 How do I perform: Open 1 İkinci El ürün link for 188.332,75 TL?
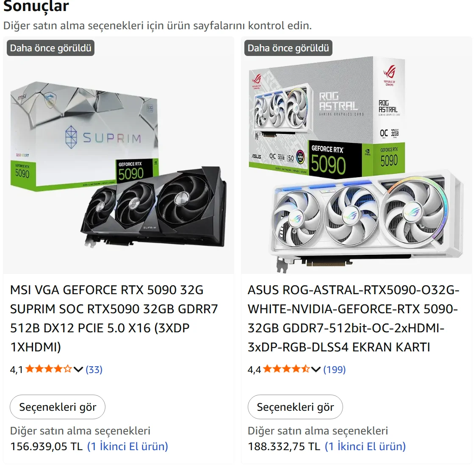[365, 446]
